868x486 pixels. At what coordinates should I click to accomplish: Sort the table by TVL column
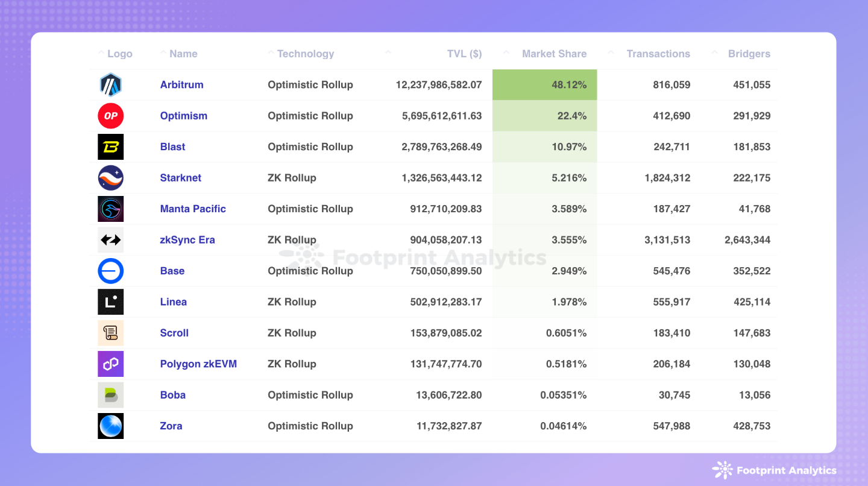coord(464,54)
